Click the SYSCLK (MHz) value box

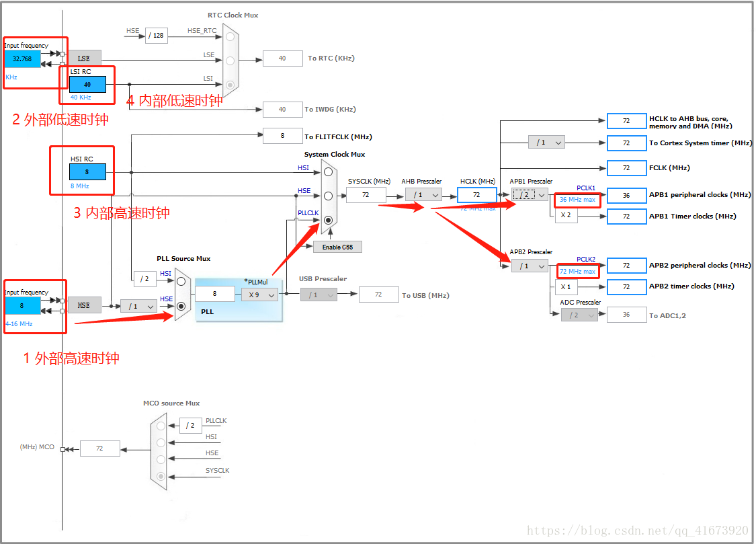[x=366, y=195]
